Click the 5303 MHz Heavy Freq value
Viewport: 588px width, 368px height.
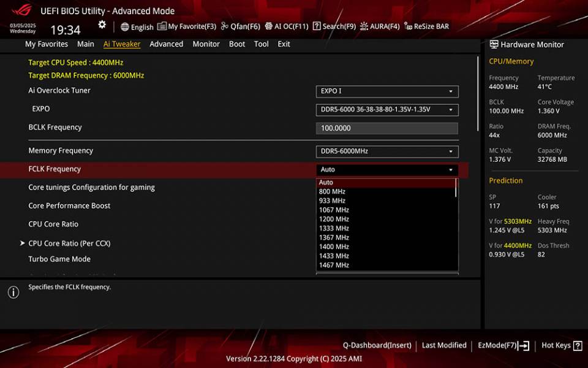point(552,230)
